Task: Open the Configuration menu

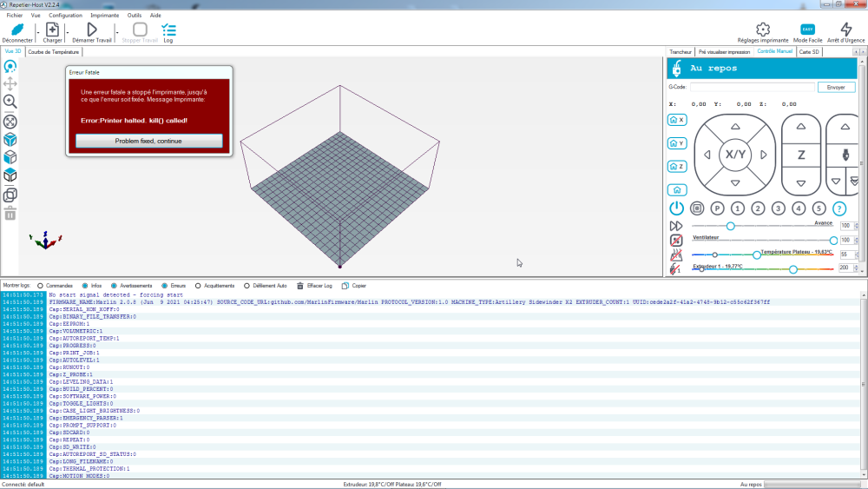Action: [x=65, y=15]
